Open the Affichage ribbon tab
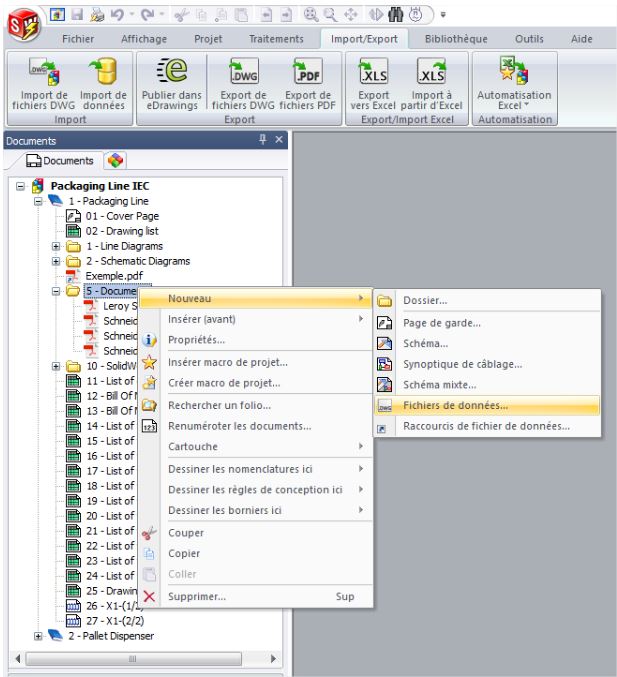This screenshot has height=677, width=617. [x=144, y=39]
